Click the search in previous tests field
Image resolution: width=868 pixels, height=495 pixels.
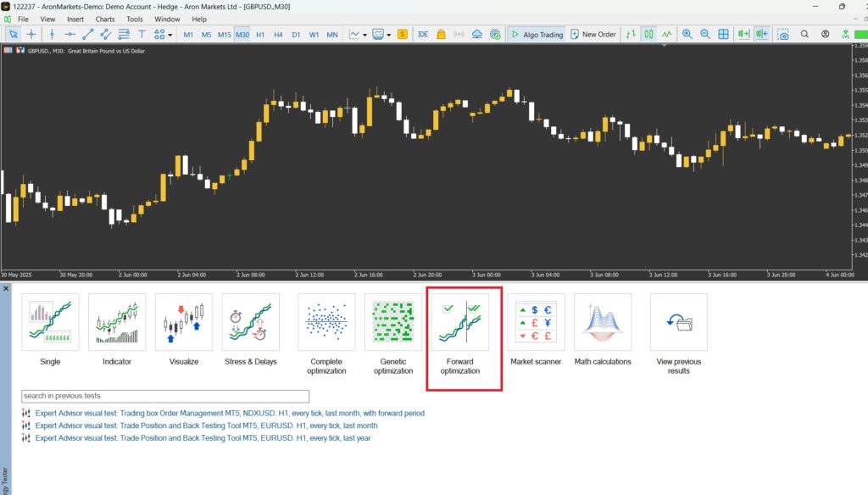pos(165,396)
